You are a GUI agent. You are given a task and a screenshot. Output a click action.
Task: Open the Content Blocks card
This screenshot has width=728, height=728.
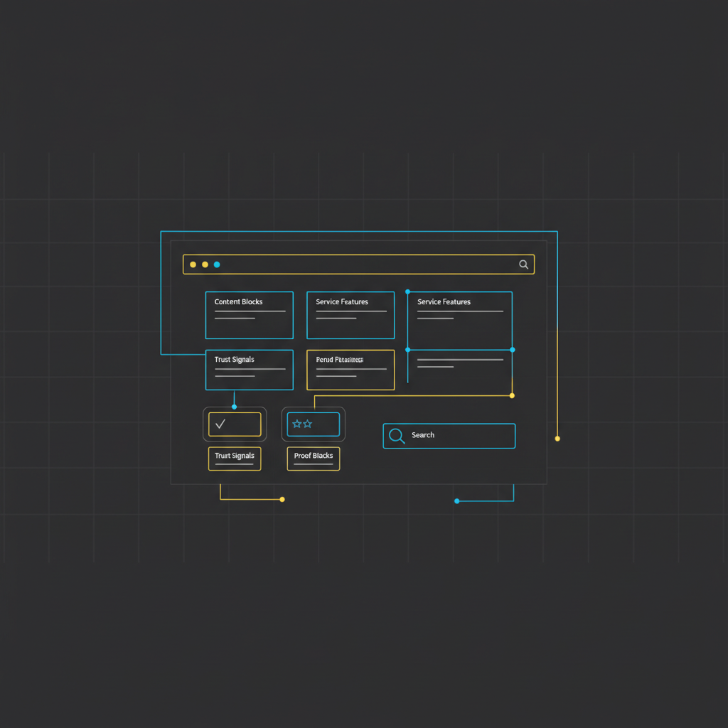250,315
